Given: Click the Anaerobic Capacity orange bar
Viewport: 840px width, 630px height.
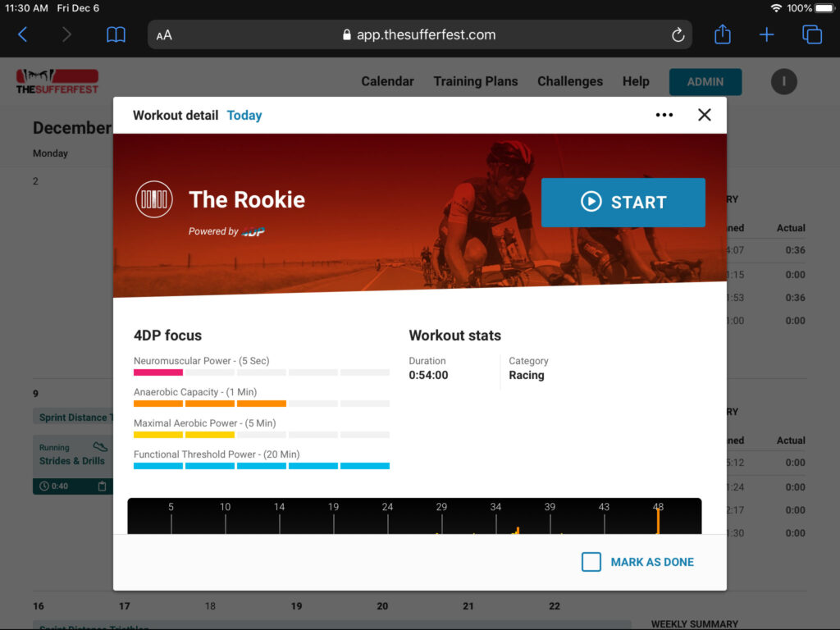Looking at the screenshot, I should tap(209, 404).
